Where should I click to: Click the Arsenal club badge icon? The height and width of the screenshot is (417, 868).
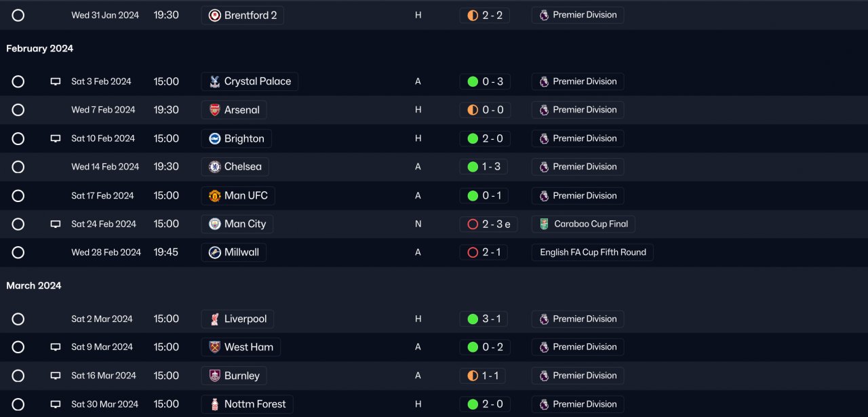pyautogui.click(x=214, y=110)
